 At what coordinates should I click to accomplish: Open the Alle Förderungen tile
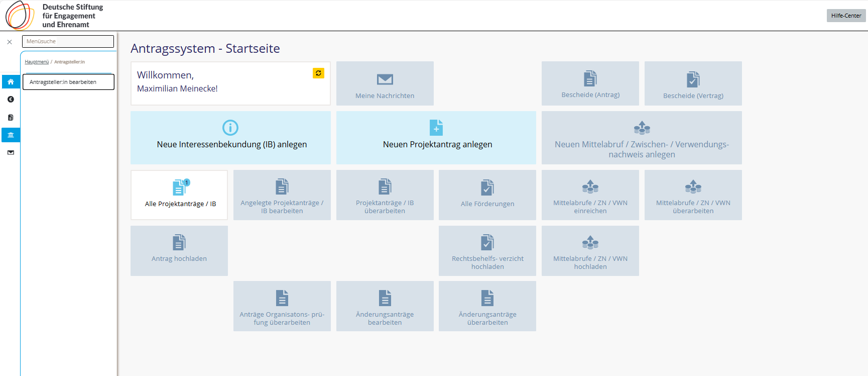click(487, 195)
